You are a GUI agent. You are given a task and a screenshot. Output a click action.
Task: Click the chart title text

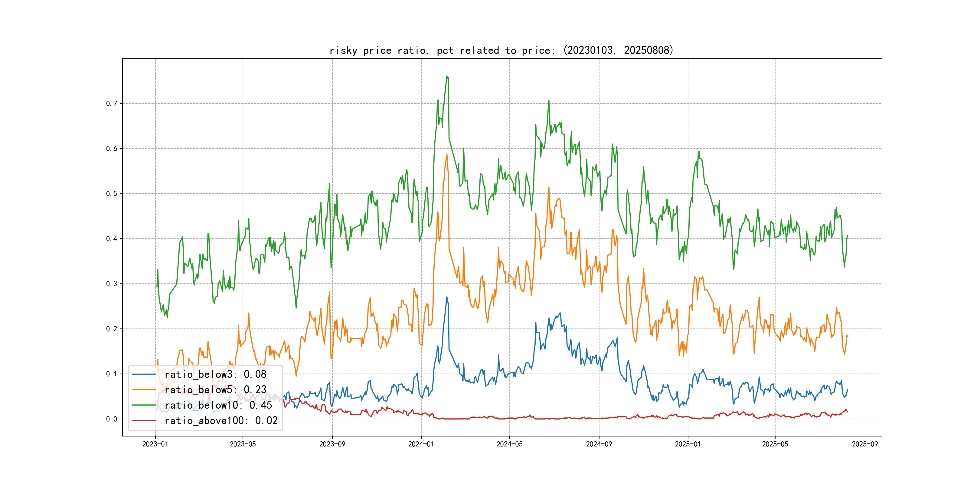[x=501, y=50]
